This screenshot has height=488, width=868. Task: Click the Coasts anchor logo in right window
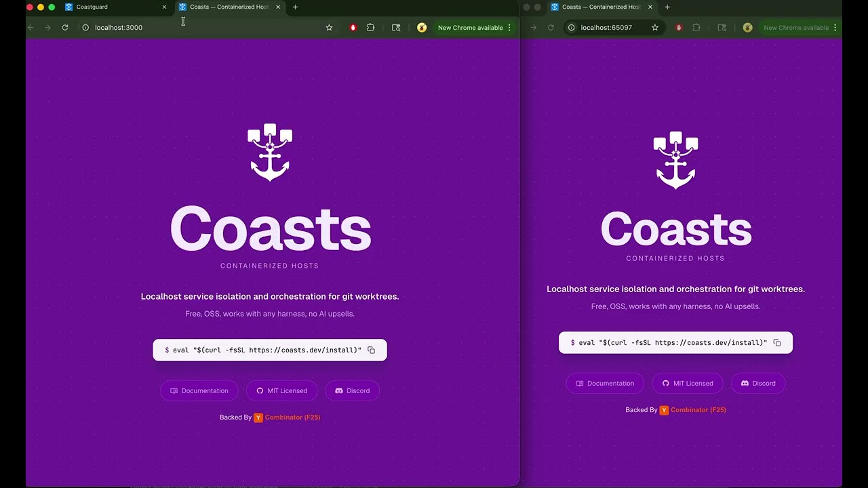675,160
